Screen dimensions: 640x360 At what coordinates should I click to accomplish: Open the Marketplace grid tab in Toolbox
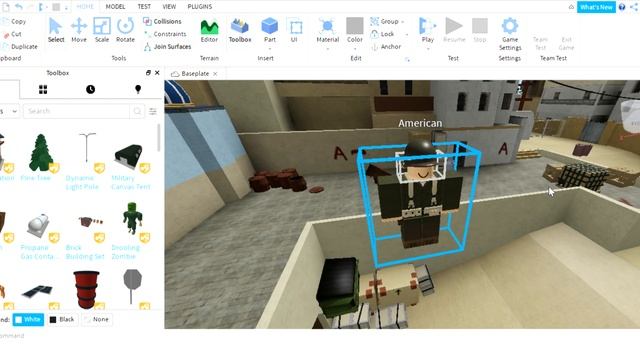coord(43,89)
